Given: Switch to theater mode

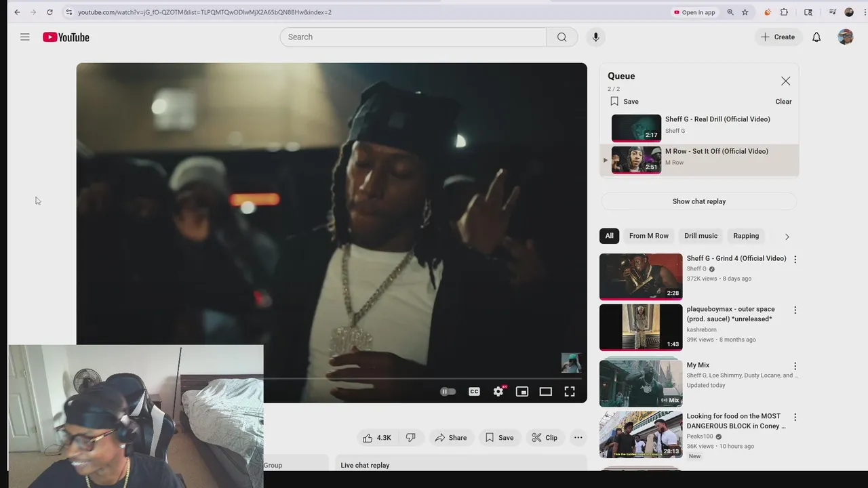Looking at the screenshot, I should (x=546, y=392).
